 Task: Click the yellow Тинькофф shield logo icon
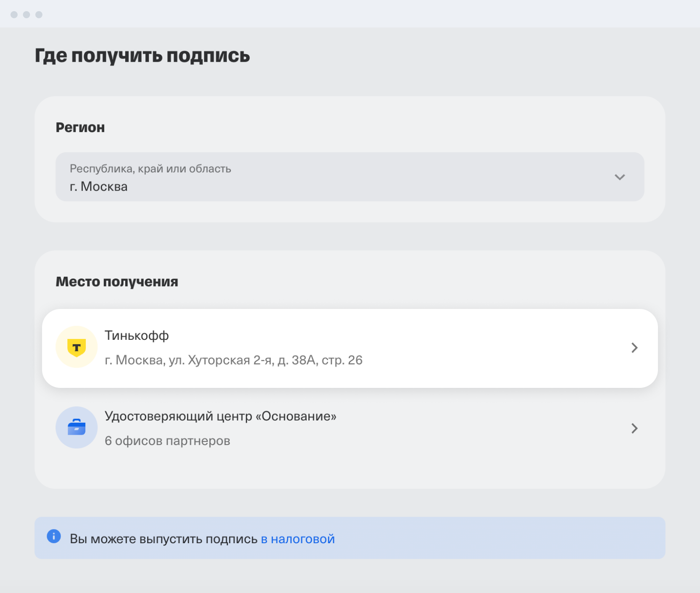point(77,347)
